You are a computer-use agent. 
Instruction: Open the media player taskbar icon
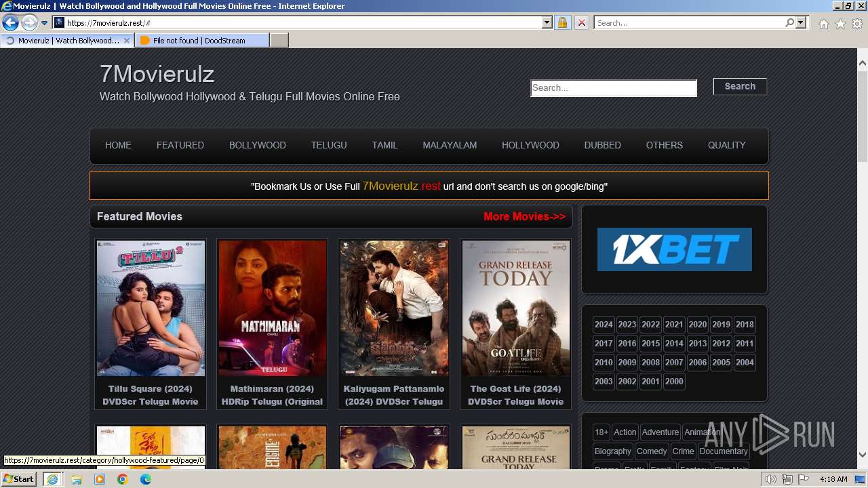[x=100, y=479]
